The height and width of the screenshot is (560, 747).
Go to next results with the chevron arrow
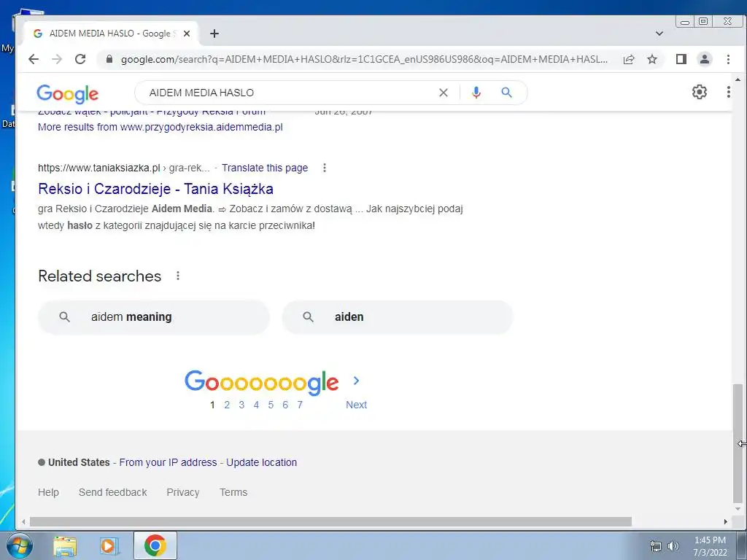tap(356, 381)
